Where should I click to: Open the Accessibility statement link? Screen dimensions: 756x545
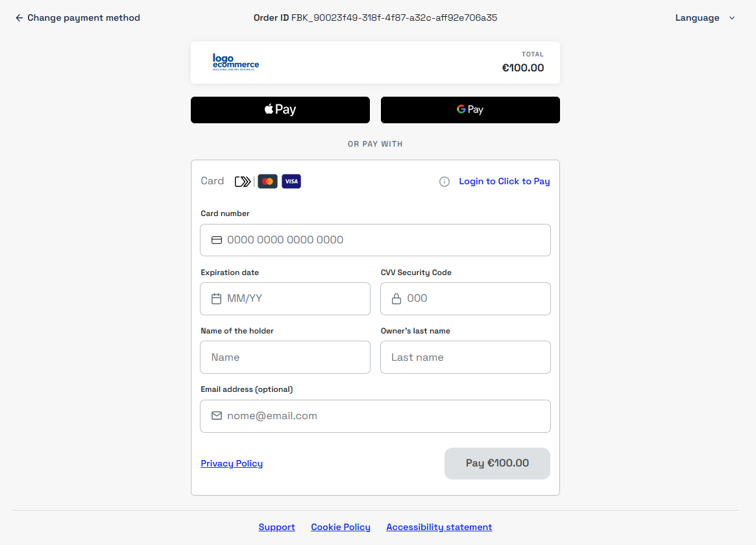click(x=439, y=527)
